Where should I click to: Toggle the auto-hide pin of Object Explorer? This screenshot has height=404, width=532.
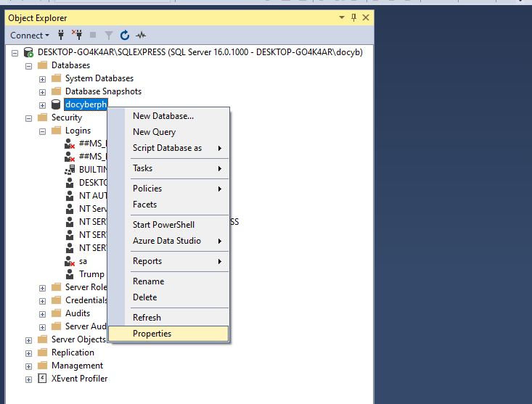tap(353, 17)
